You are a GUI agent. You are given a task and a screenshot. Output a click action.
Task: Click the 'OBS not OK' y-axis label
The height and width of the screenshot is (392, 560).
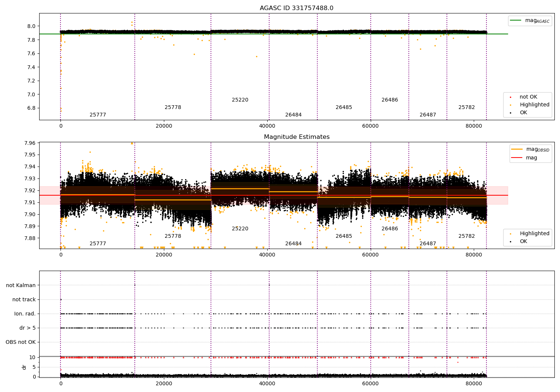21,342
